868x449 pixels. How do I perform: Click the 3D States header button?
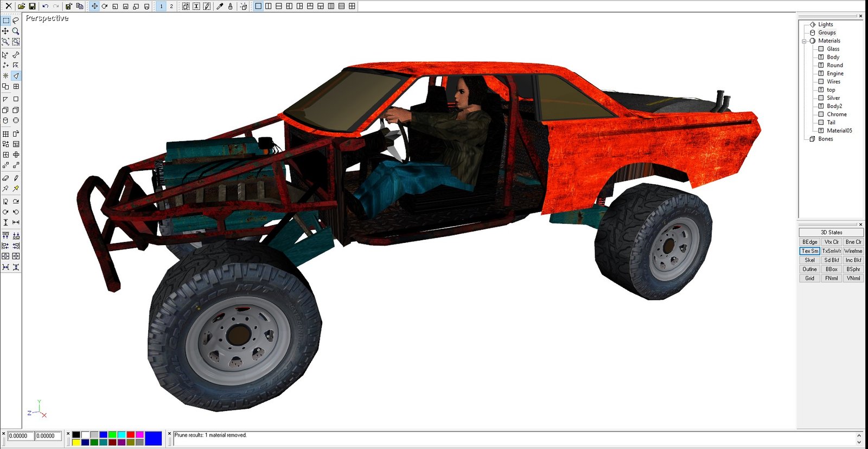click(831, 232)
